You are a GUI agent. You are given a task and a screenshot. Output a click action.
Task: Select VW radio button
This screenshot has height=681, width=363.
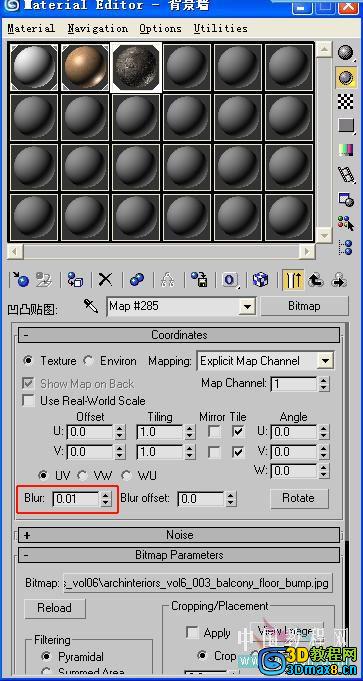(82, 475)
